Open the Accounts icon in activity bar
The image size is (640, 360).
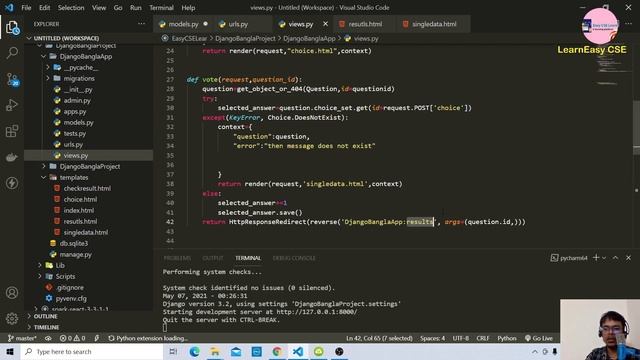(12, 293)
